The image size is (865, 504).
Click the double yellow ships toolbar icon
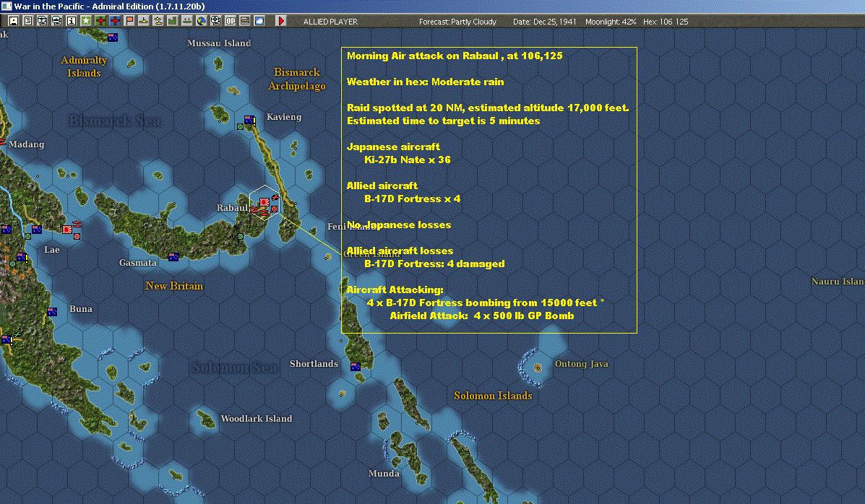[158, 21]
